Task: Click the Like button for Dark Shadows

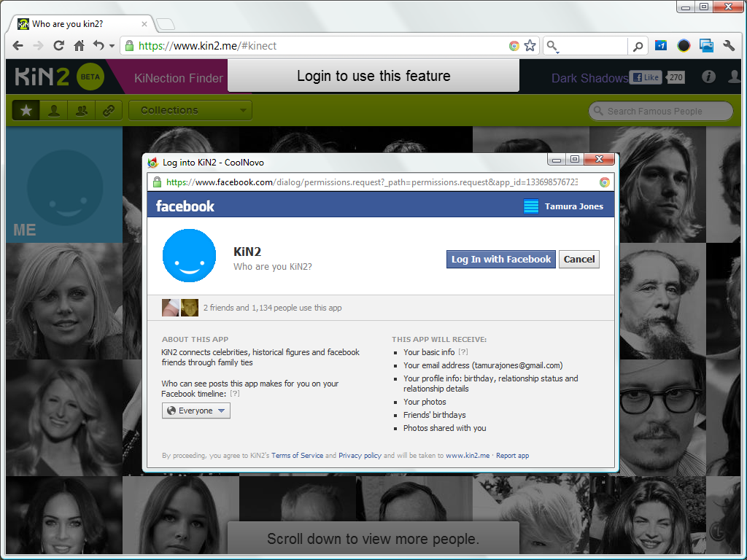Action: 646,77
